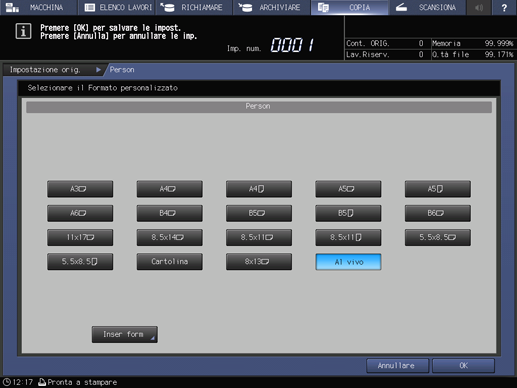Click the Selezionare il Formato personalizzato title
Image resolution: width=517 pixels, height=388 pixels.
point(103,88)
